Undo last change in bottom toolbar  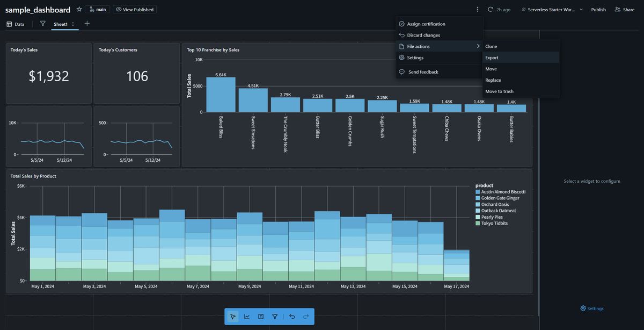pos(292,317)
